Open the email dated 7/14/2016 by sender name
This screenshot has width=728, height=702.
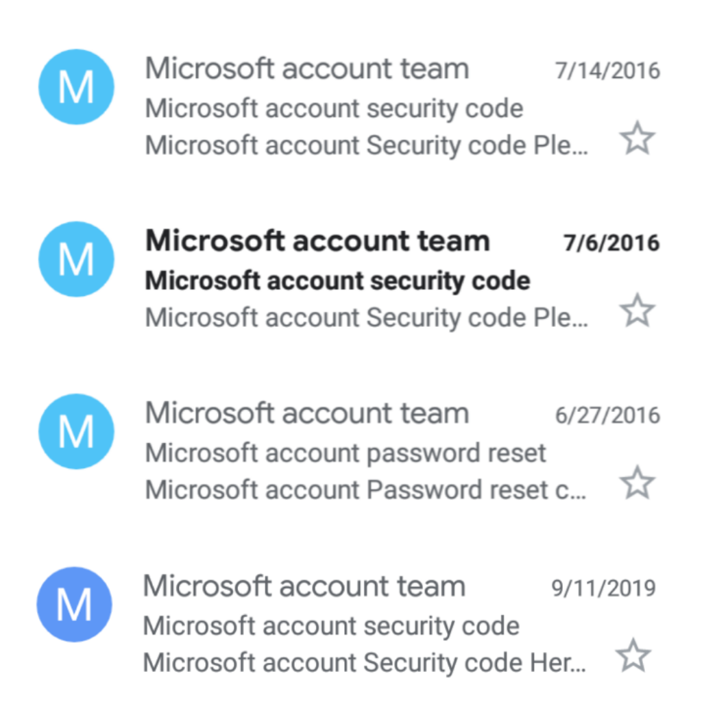[307, 69]
